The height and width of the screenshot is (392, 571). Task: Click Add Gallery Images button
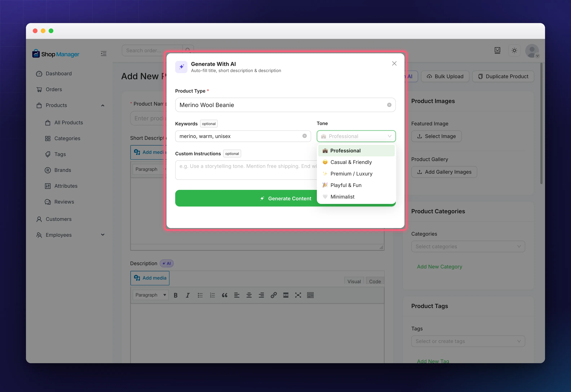coord(444,172)
